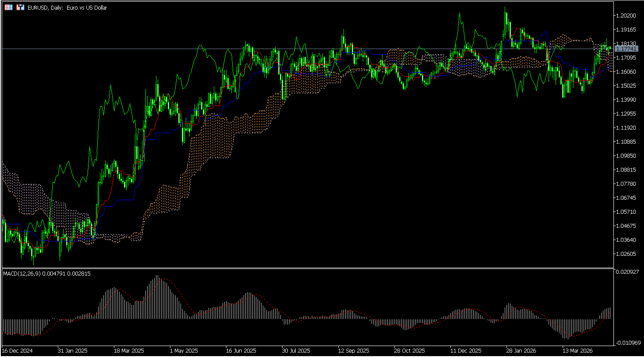Click the 13 Mar 2026 date label
The height and width of the screenshot is (357, 644).
tap(577, 351)
